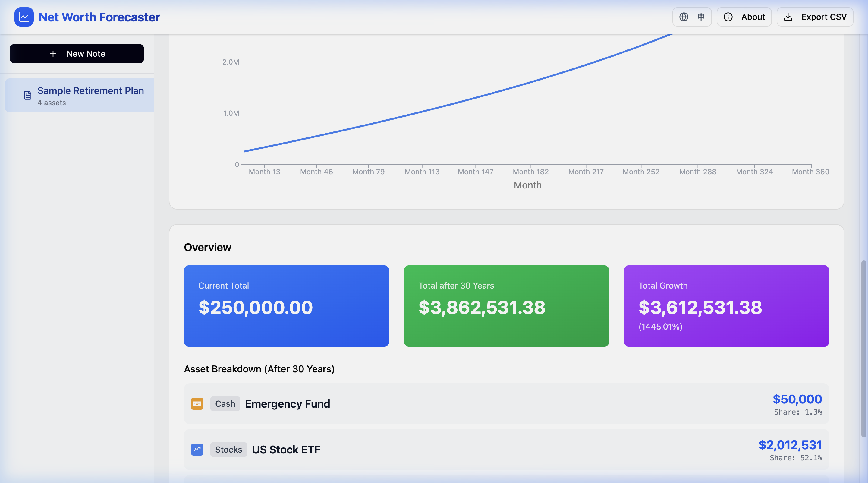This screenshot has width=868, height=483.
Task: Select the Cash badge on Emergency Fund row
Action: (x=225, y=404)
